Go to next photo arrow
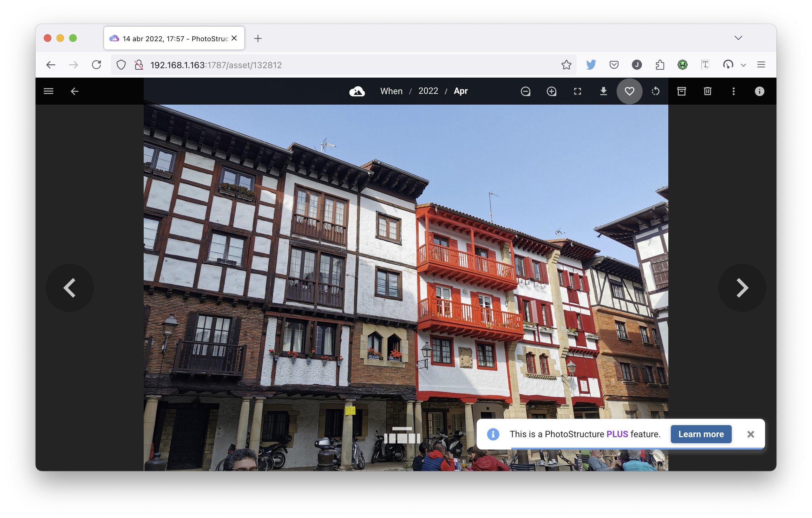 click(x=742, y=288)
